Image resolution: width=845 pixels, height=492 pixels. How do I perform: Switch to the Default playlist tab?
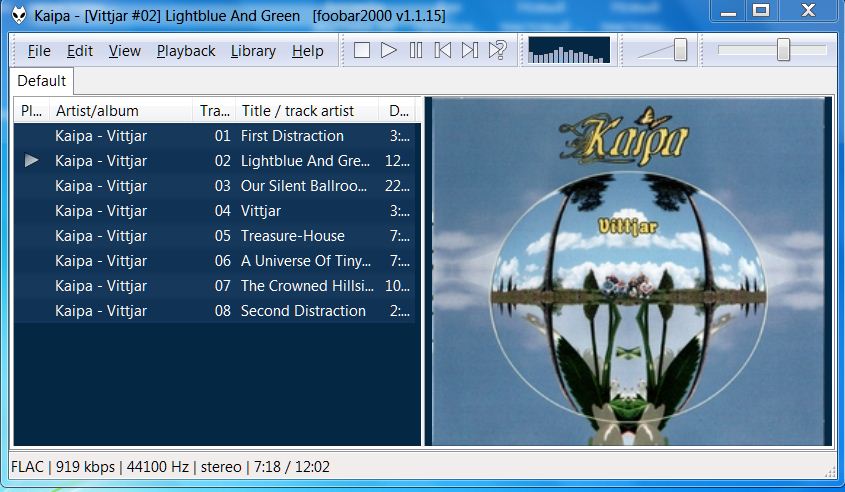42,81
